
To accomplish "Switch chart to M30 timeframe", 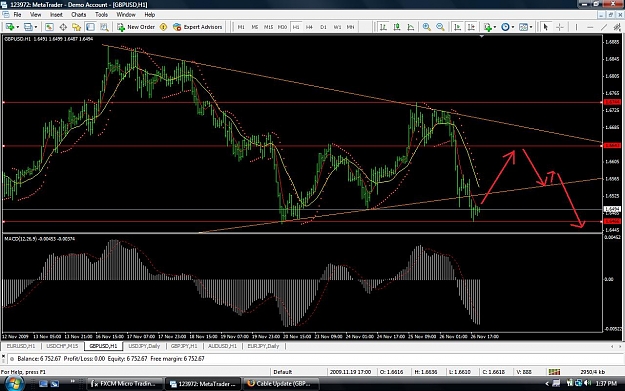I will point(282,27).
